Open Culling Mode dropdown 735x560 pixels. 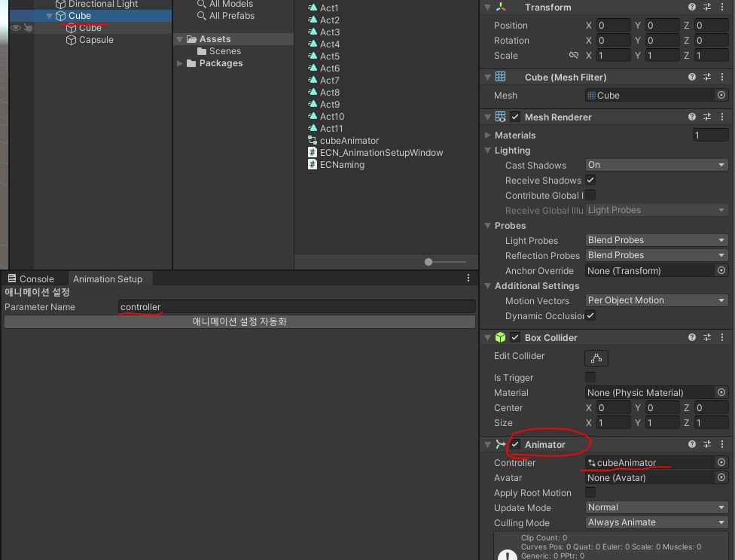coord(657,522)
